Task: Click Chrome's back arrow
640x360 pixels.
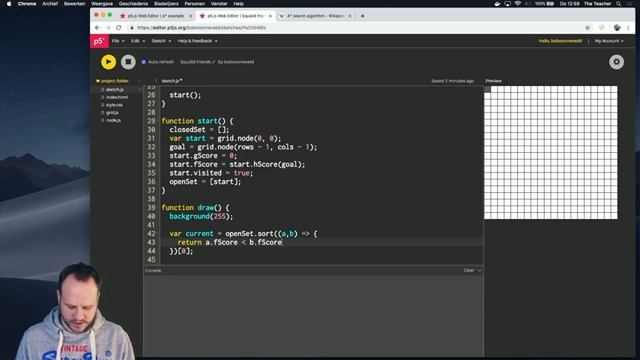Action: point(97,28)
